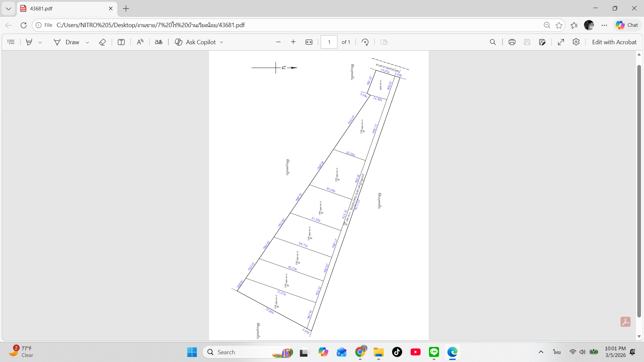Open the table of contents sidebar

[11, 42]
